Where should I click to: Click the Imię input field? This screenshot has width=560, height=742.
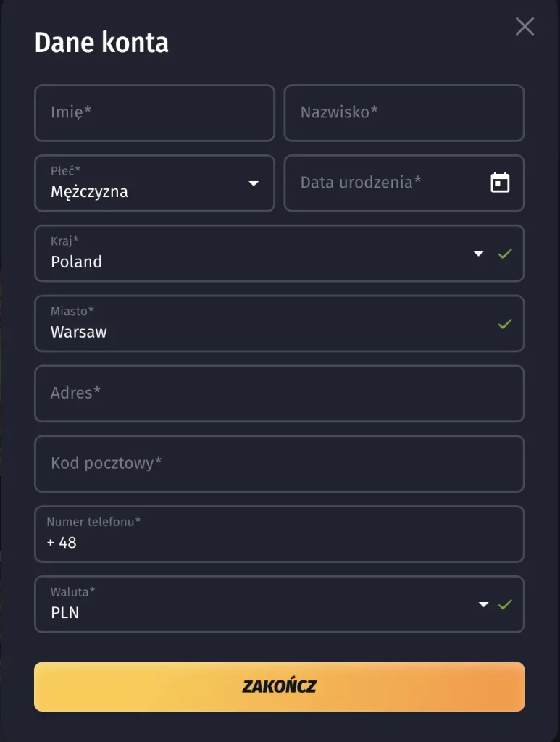[x=154, y=113]
